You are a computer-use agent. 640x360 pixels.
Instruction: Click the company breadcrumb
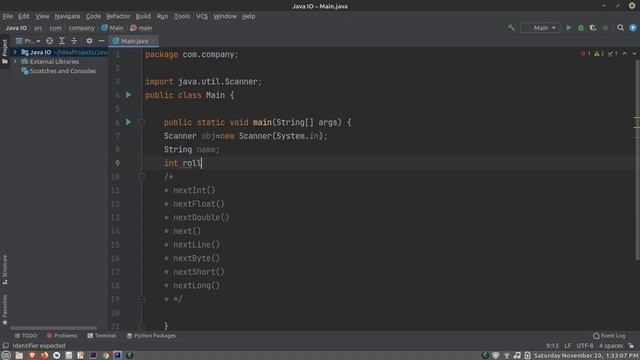click(81, 28)
